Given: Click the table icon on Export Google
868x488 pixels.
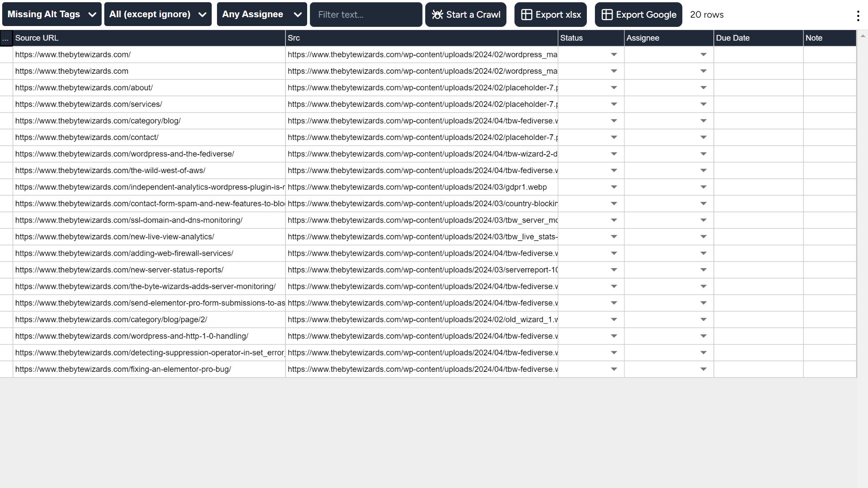Looking at the screenshot, I should click(x=607, y=15).
